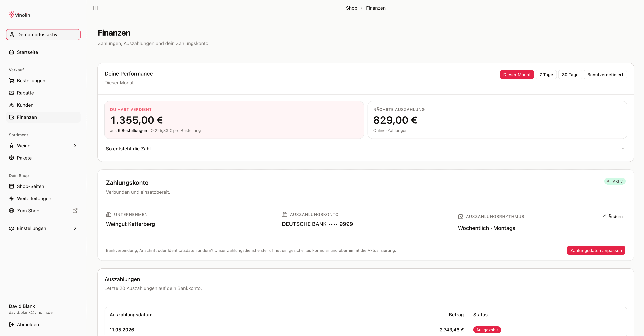Click the david.blank@vinolin.de email
Viewport: 644px width, 336px height.
pyautogui.click(x=31, y=312)
